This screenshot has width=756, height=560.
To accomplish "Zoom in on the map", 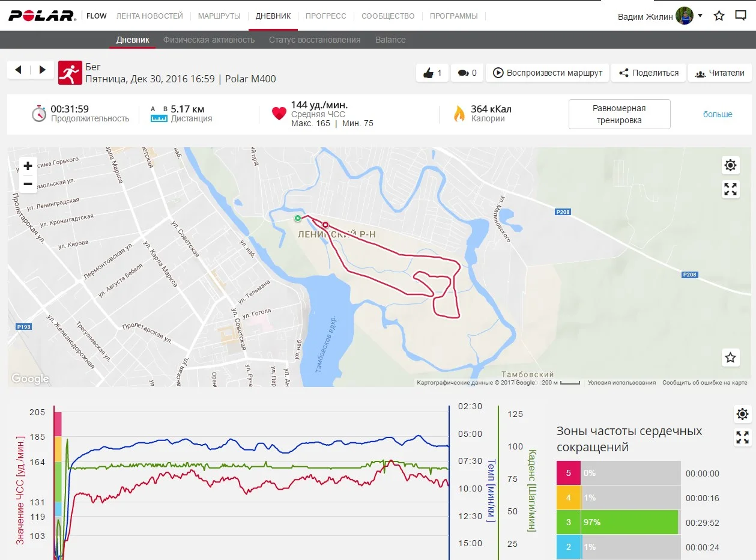I will pos(28,166).
